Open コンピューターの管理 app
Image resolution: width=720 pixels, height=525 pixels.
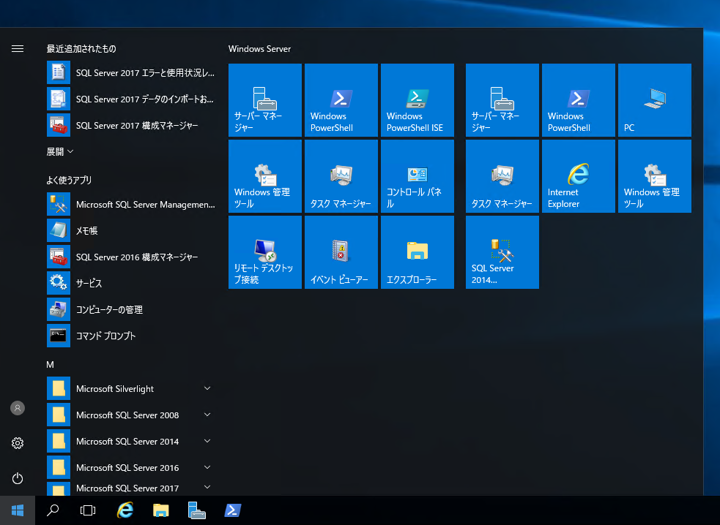click(131, 310)
